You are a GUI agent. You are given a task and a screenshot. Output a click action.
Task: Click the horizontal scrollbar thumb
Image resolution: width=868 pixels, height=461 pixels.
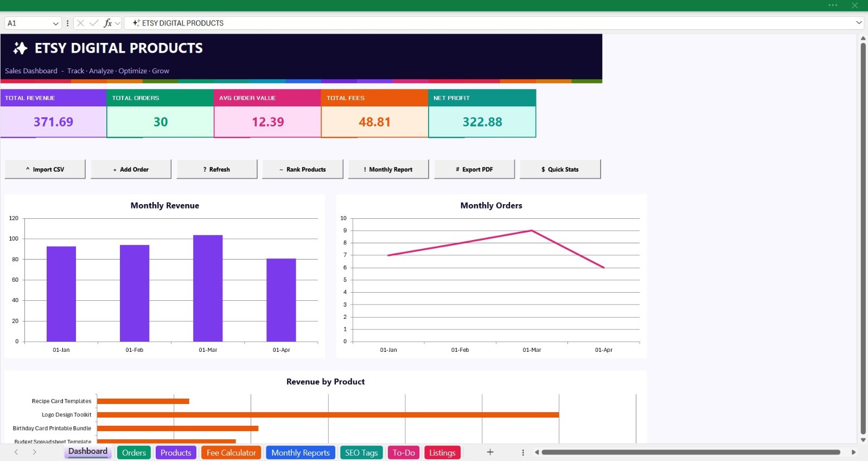coord(691,452)
